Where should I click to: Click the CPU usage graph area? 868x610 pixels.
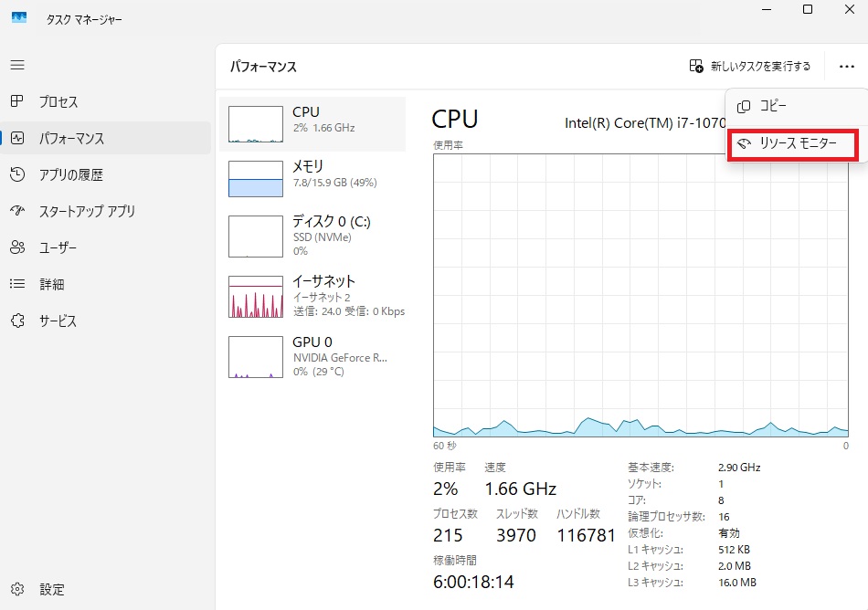tap(640, 295)
